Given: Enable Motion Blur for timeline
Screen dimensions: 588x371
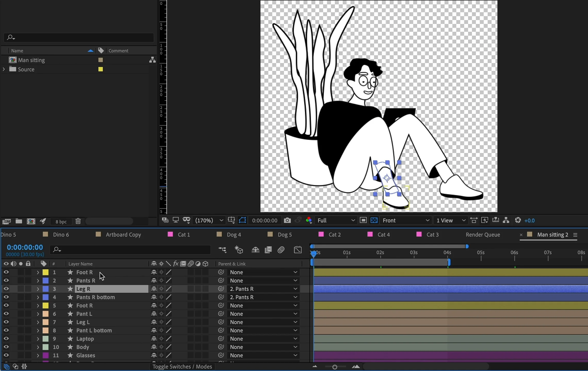Looking at the screenshot, I should [x=281, y=250].
